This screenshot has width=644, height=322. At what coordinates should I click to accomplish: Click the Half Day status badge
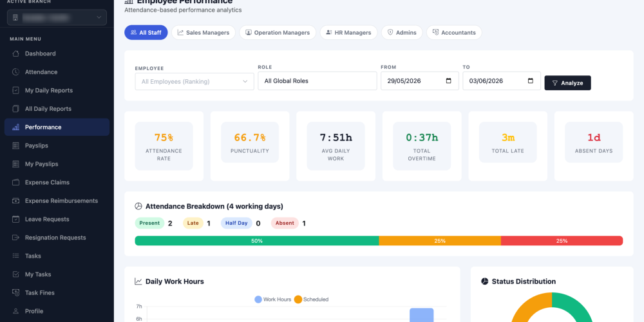(236, 223)
